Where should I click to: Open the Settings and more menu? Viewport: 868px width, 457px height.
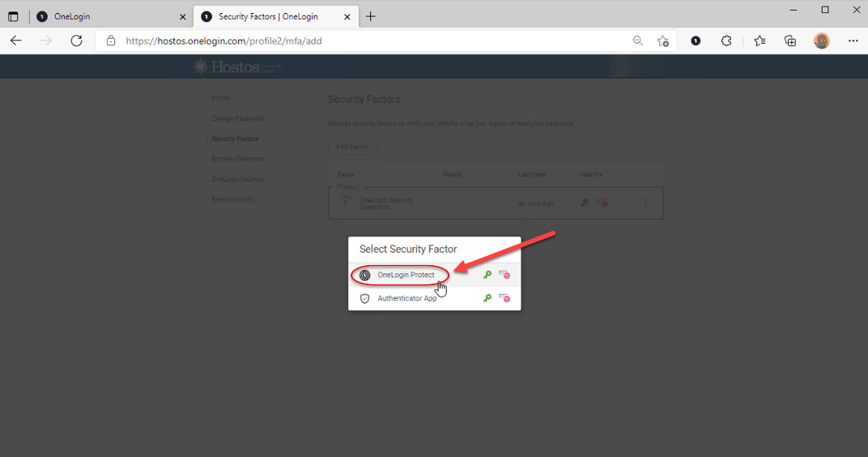coord(853,41)
